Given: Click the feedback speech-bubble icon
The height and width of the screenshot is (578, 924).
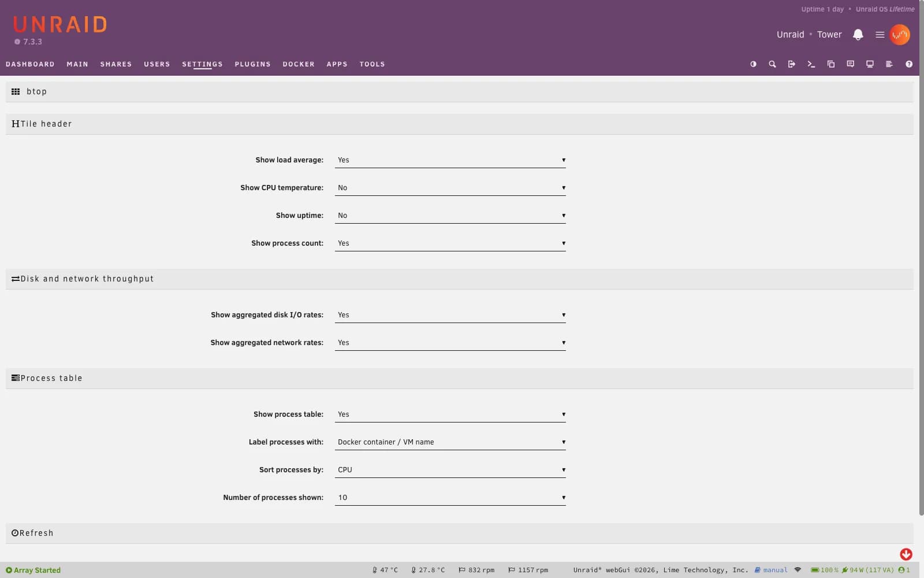Looking at the screenshot, I should pos(851,64).
